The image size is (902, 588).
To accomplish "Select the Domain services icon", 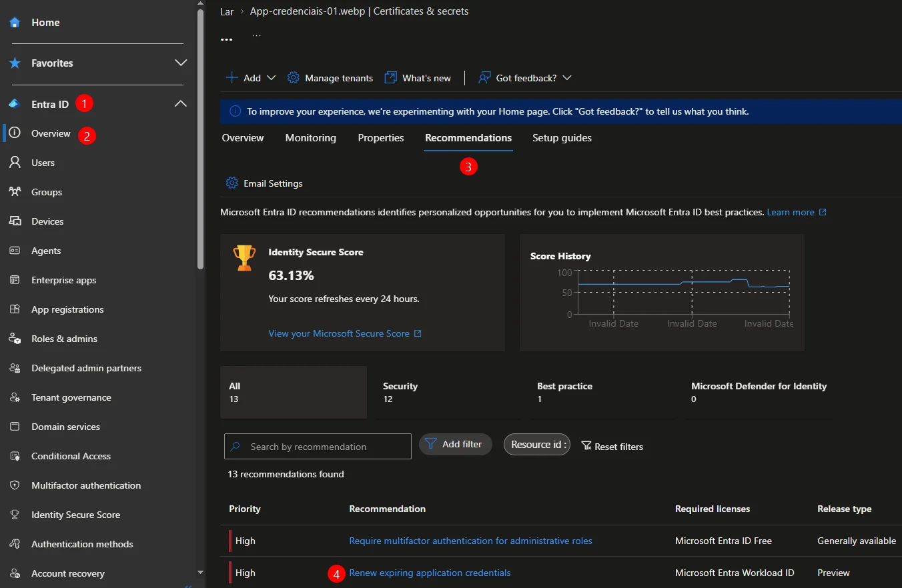I will tap(15, 427).
